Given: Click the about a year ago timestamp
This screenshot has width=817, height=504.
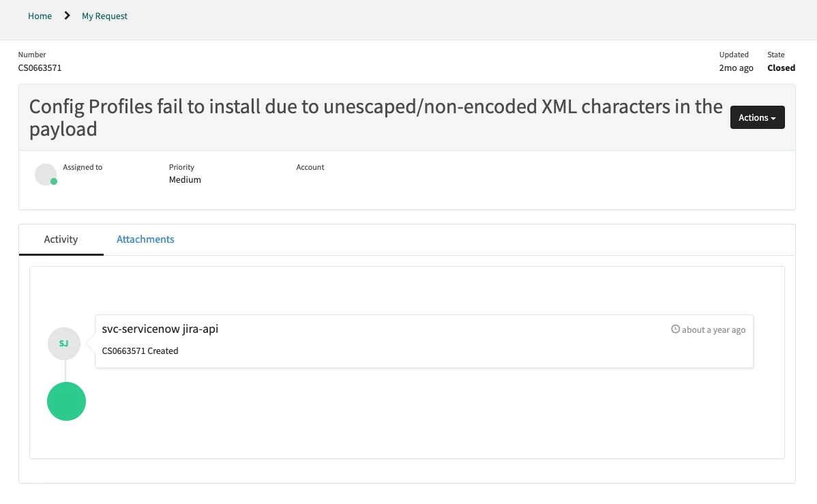Looking at the screenshot, I should (x=713, y=329).
